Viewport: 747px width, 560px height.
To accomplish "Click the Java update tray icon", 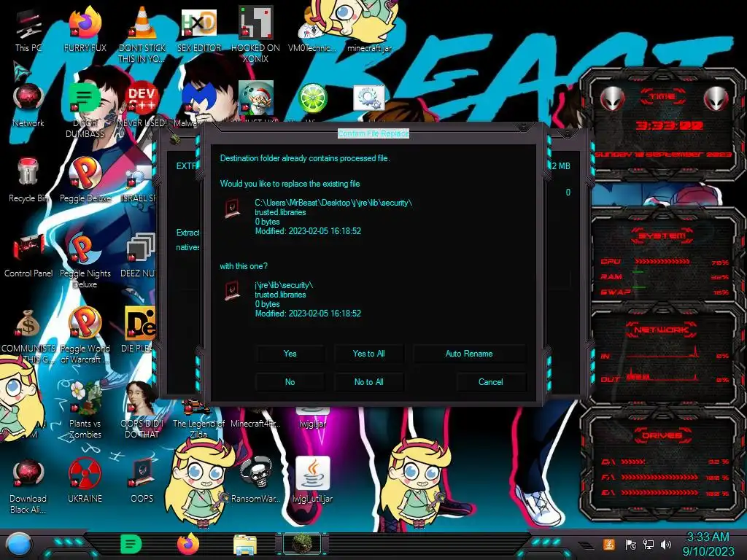I will tap(609, 544).
